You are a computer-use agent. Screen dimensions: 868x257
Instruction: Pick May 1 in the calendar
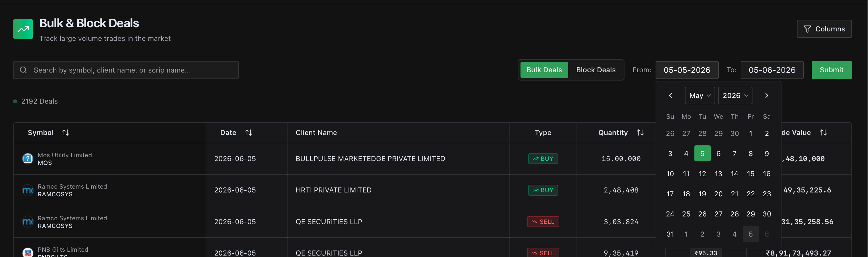[751, 133]
